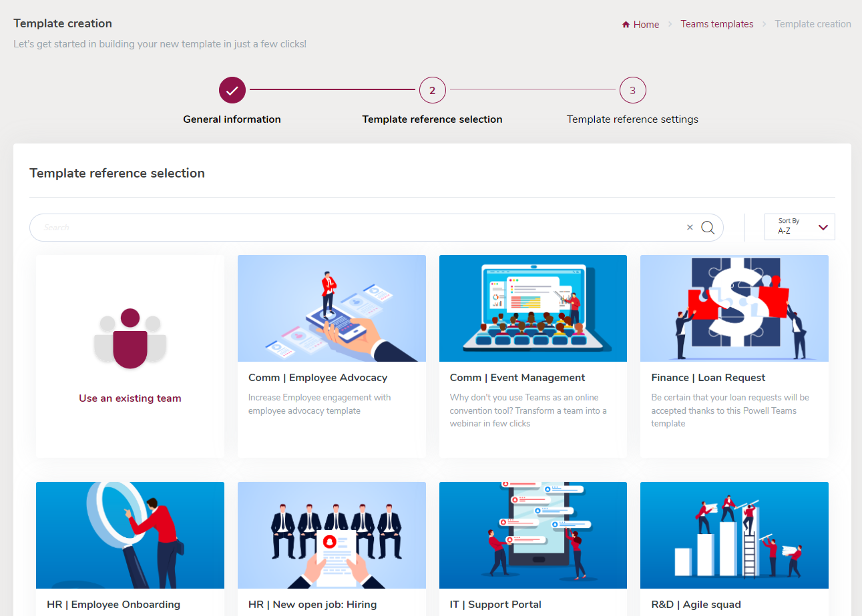The height and width of the screenshot is (616, 862).
Task: Click the Loan Request description text
Action: (730, 410)
